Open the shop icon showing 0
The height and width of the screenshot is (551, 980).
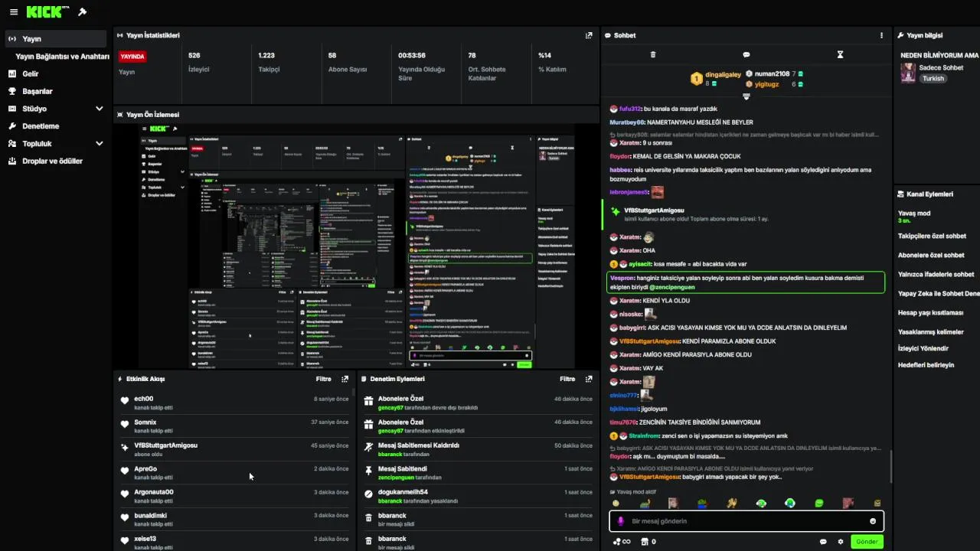(648, 542)
